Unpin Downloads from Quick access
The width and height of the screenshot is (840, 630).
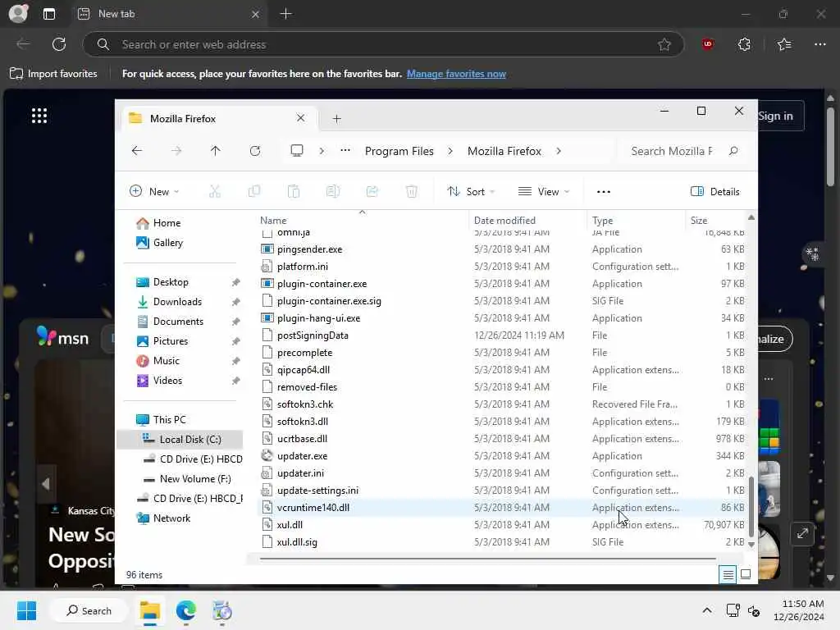235,302
